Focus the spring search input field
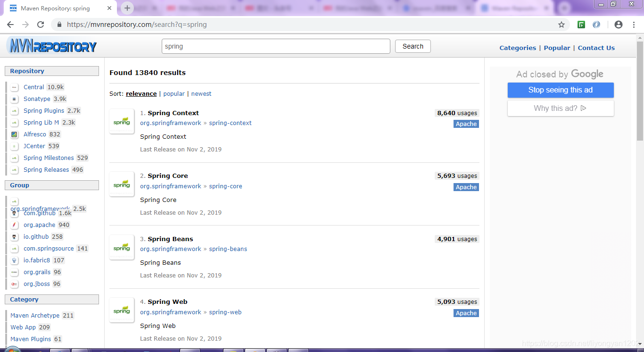This screenshot has width=644, height=352. coord(276,46)
